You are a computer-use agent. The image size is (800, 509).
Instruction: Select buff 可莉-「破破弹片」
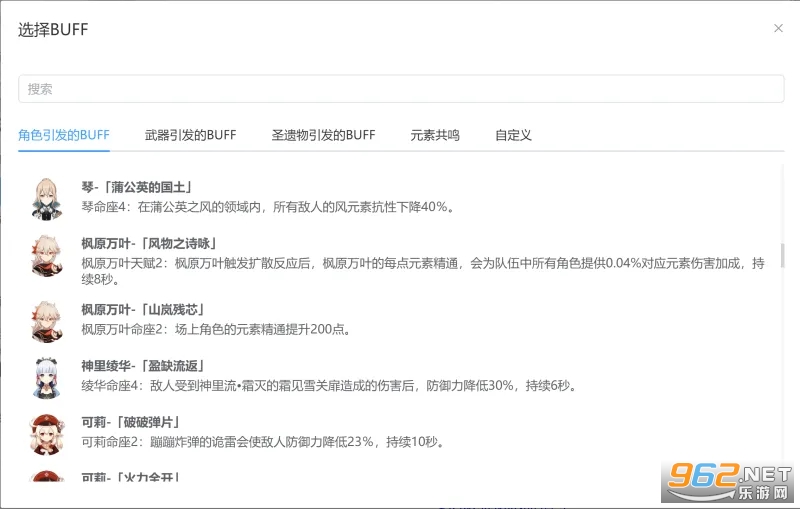tap(130, 422)
